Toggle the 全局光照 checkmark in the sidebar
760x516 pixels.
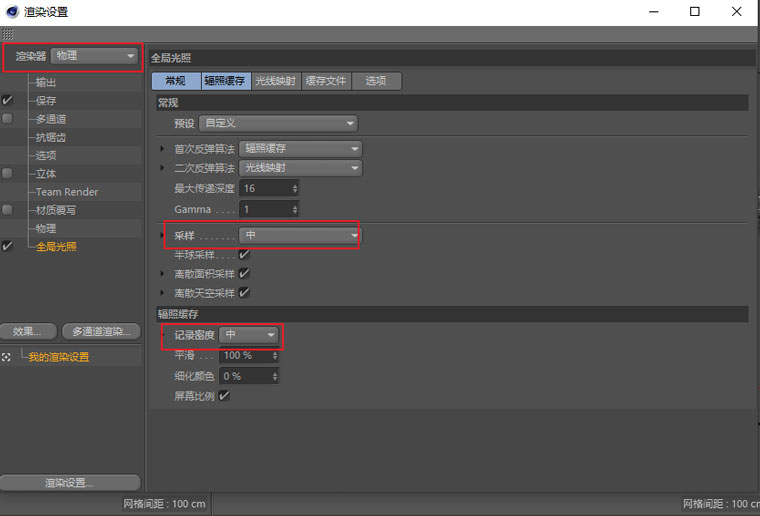[x=7, y=246]
